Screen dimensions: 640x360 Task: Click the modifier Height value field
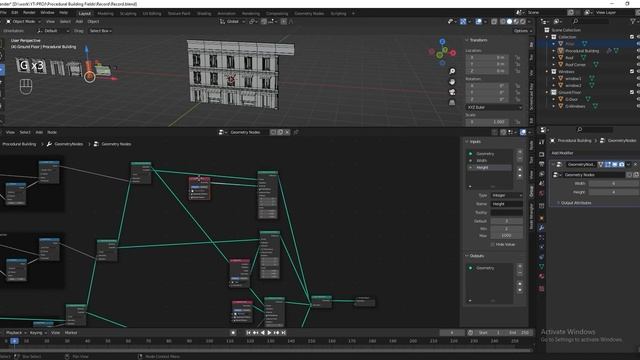pyautogui.click(x=613, y=192)
